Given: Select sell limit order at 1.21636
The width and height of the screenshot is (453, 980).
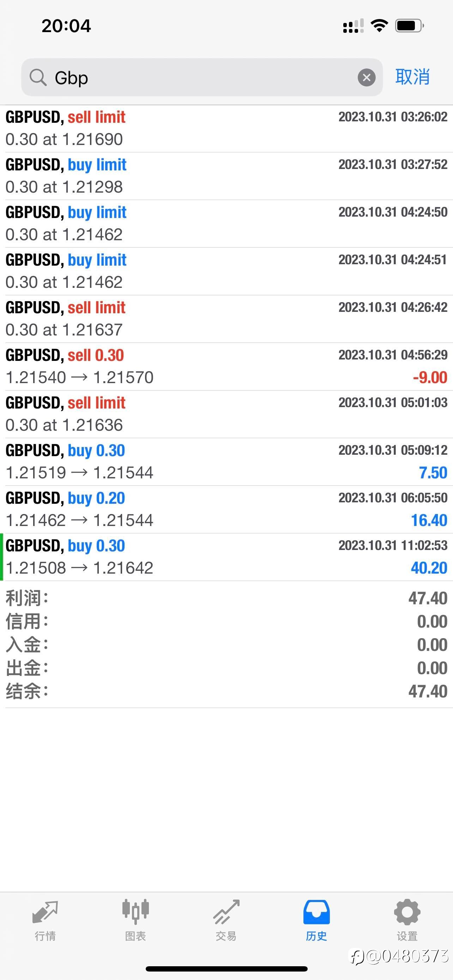Looking at the screenshot, I should [x=226, y=414].
